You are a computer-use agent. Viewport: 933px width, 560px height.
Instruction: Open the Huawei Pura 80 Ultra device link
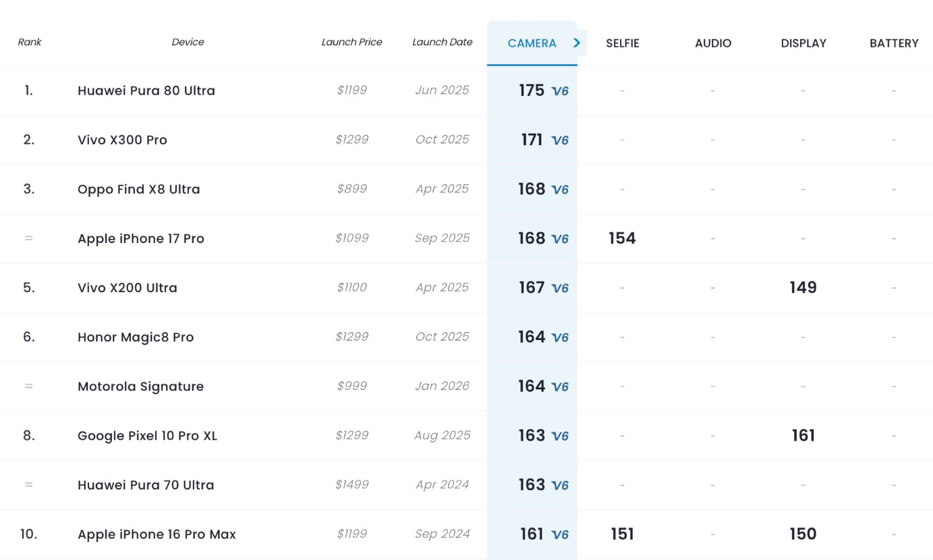click(146, 90)
